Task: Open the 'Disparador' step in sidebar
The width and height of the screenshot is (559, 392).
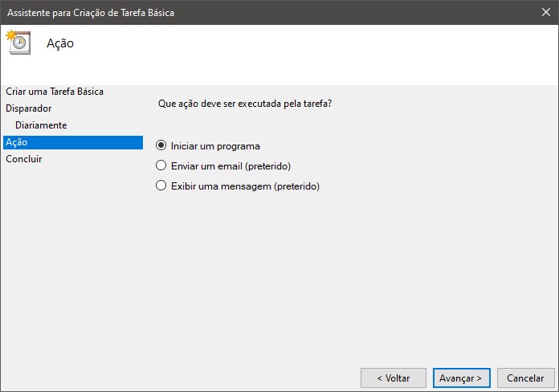Action: (x=29, y=108)
